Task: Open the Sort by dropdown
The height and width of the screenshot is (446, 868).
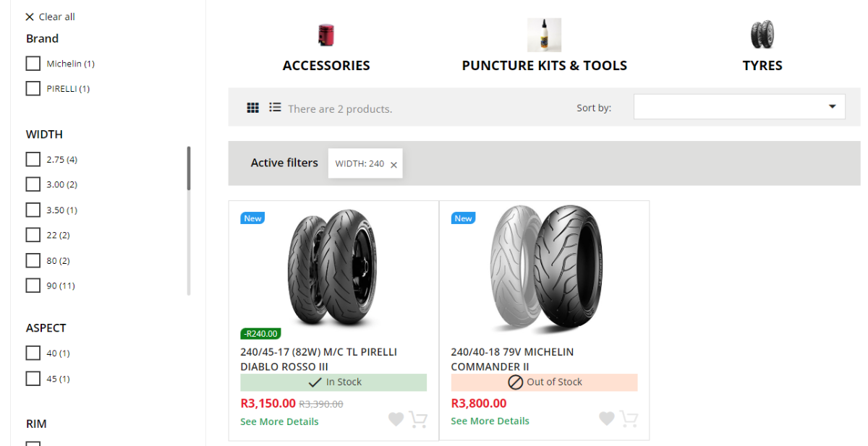Action: pyautogui.click(x=739, y=107)
